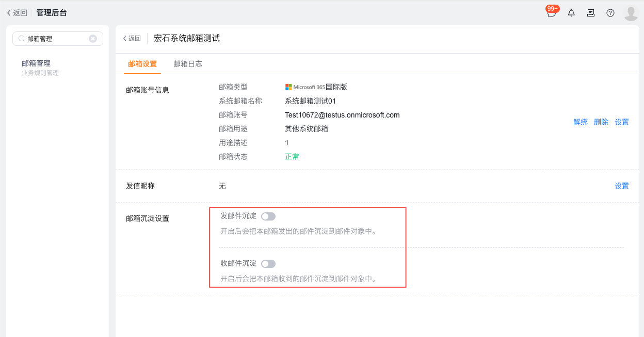644x337 pixels.
Task: Open the user avatar profile
Action: click(x=631, y=13)
